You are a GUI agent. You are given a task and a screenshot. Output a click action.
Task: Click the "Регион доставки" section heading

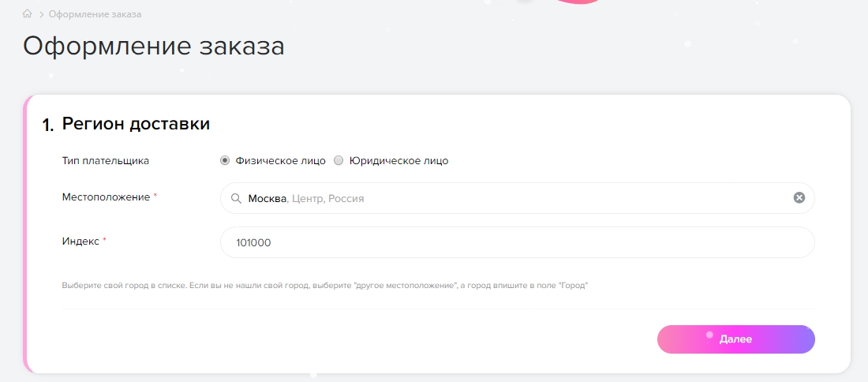tap(136, 124)
